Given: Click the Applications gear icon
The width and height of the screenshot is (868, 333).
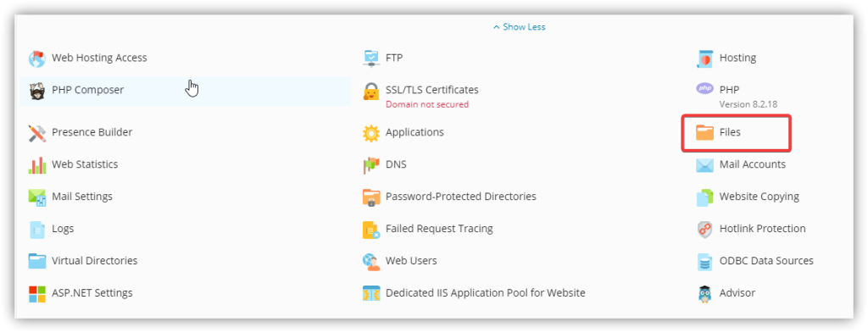Looking at the screenshot, I should pos(371,133).
